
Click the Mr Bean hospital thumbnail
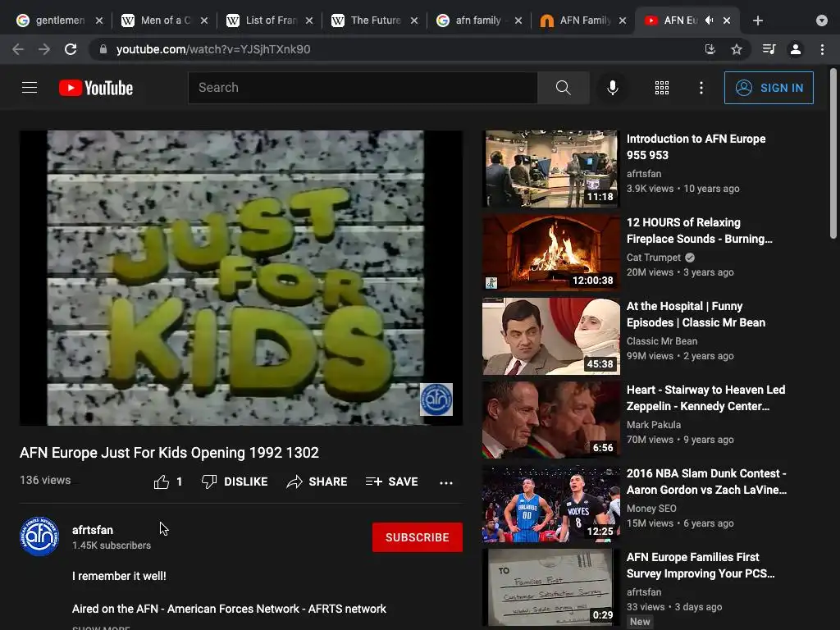(x=550, y=336)
